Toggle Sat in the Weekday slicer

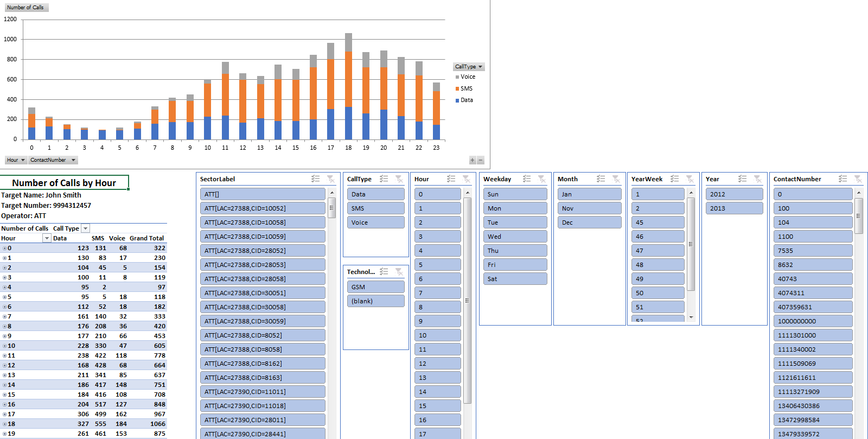515,279
